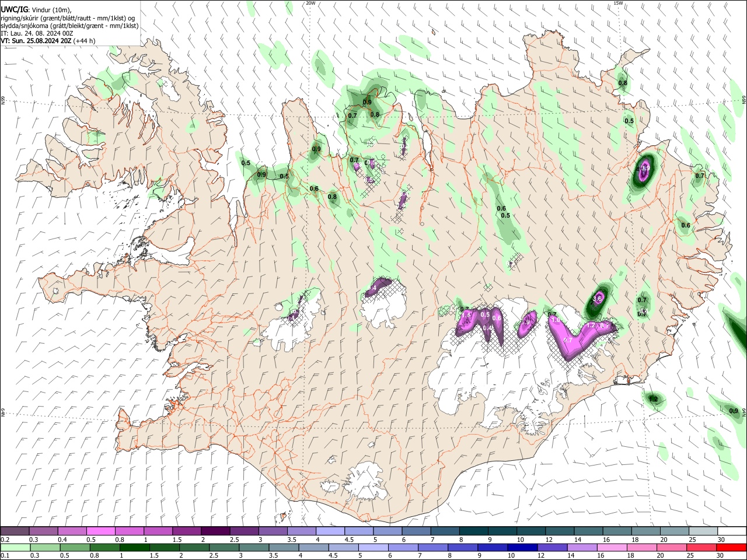
Task: Click the valid time 'VT: Sun. 25.08.2024 20Z'
Action: (x=36, y=41)
